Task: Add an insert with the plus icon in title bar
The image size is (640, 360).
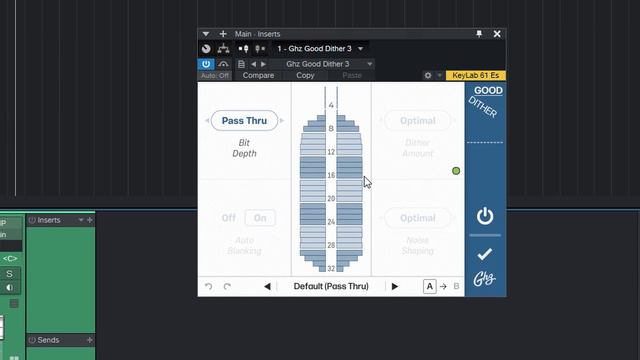Action: point(223,34)
